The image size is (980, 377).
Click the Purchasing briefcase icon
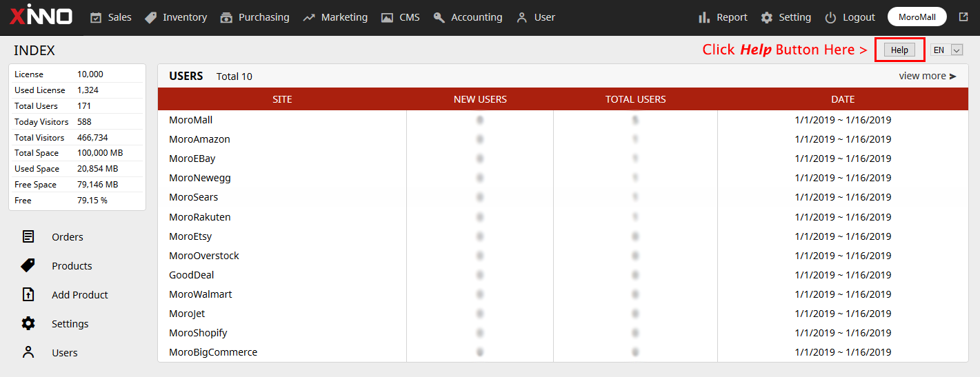click(x=226, y=17)
